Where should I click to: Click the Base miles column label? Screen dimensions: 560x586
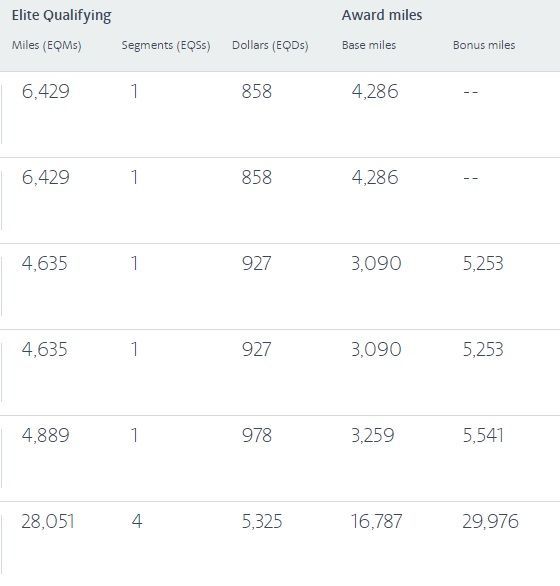(x=369, y=45)
